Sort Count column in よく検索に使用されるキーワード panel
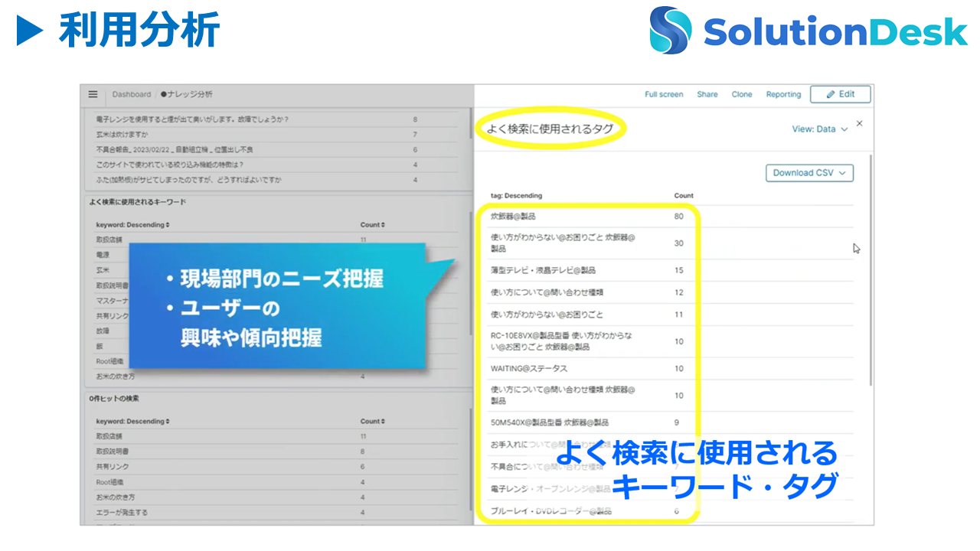The image size is (980, 551). pos(372,225)
